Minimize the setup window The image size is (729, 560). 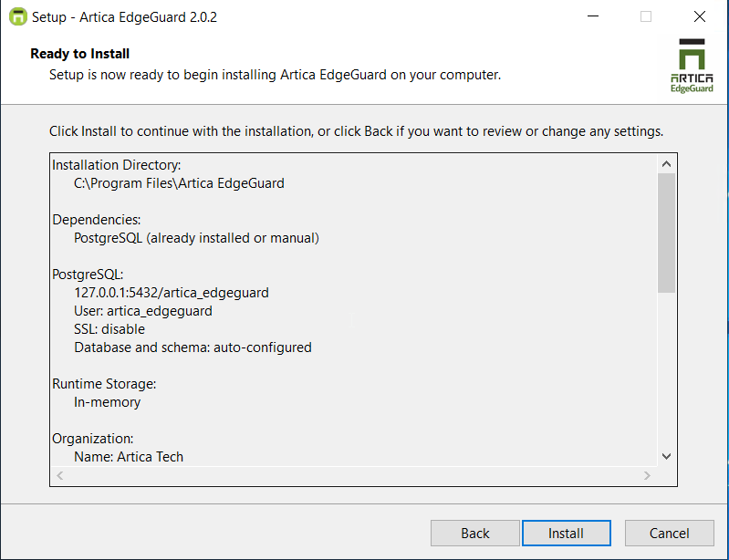[x=593, y=16]
